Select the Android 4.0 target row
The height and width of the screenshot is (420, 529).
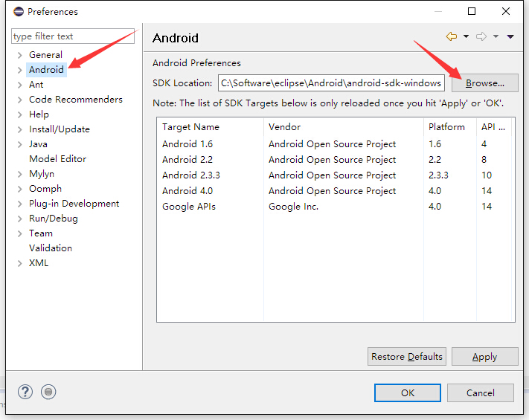(336, 190)
